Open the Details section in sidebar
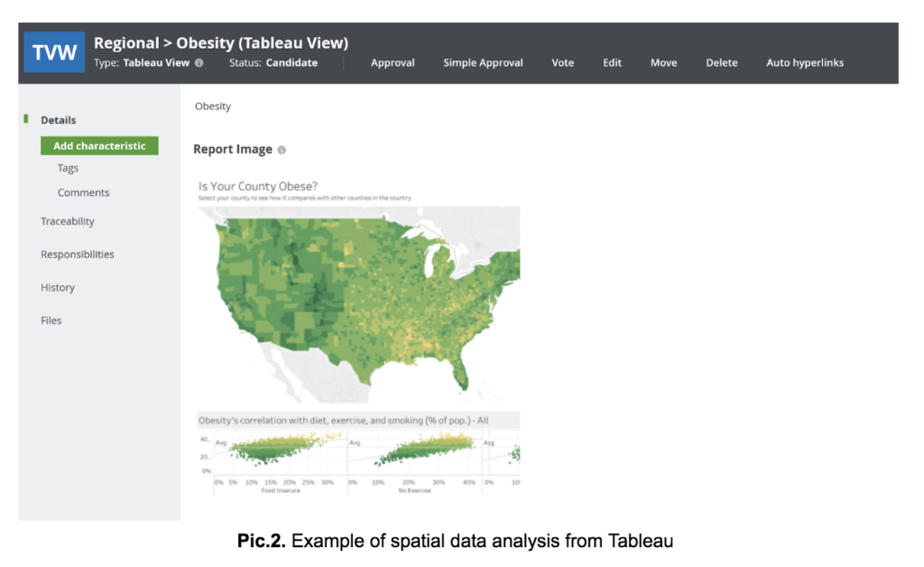Viewport: 924px width, 567px height. [59, 120]
